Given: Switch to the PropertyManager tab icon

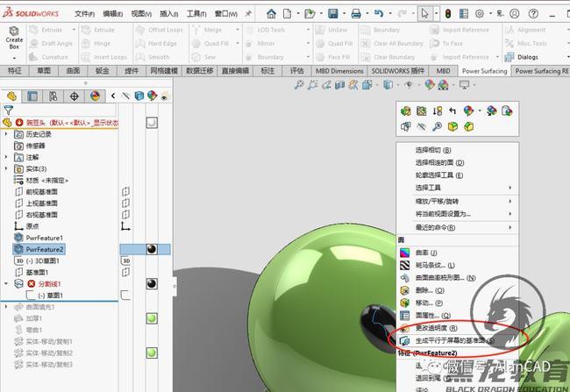Looking at the screenshot, I should click(32, 96).
